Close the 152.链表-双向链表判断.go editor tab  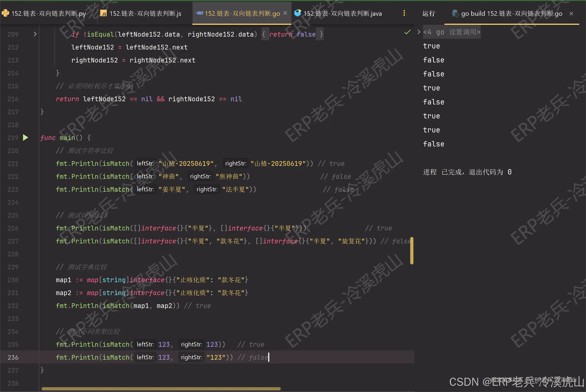coord(285,13)
